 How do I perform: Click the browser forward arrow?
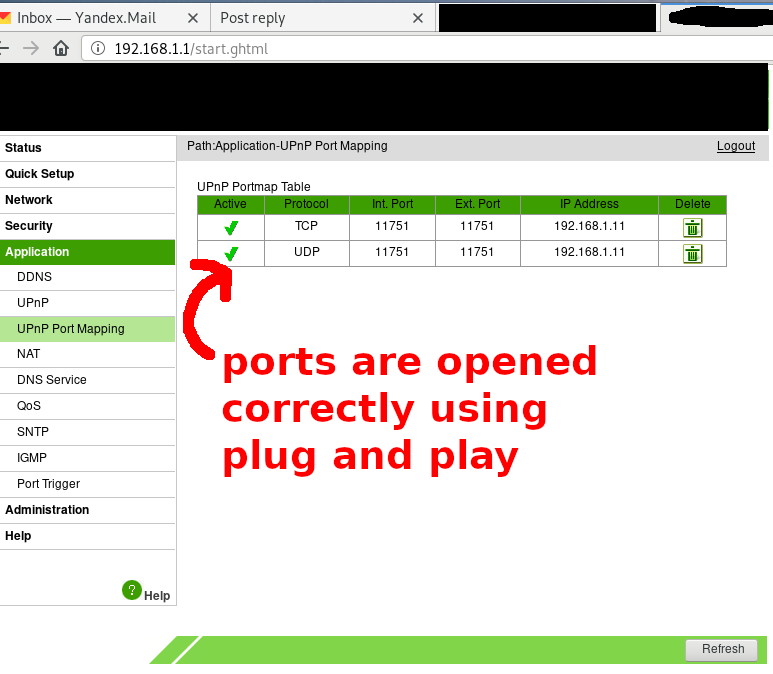tap(31, 48)
